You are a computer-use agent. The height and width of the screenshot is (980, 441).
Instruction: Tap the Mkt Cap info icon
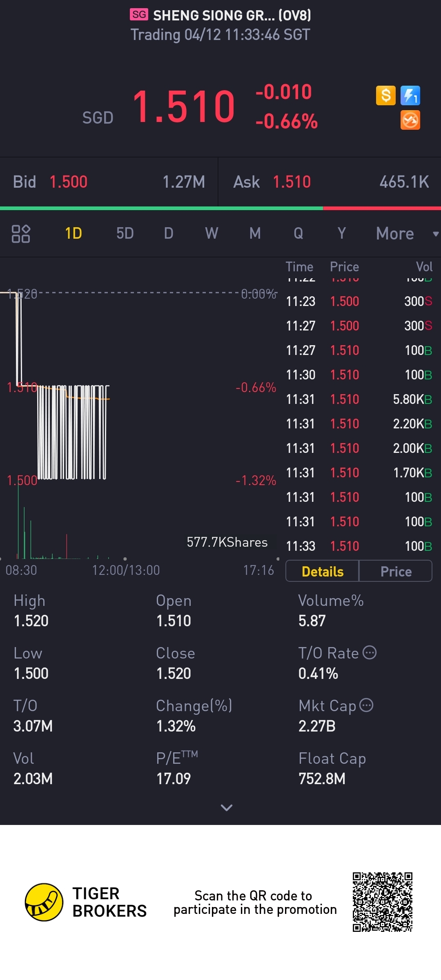coord(366,705)
